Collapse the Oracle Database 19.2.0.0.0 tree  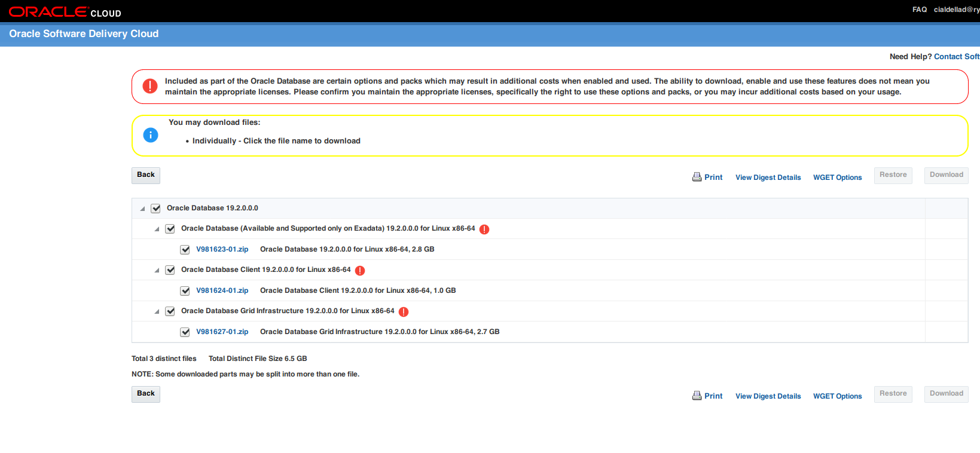pyautogui.click(x=142, y=209)
